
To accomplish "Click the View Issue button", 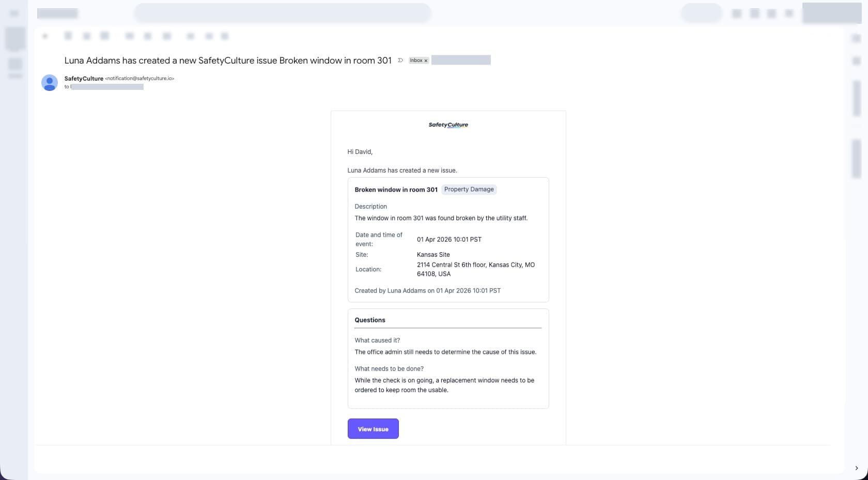I will pos(373,428).
